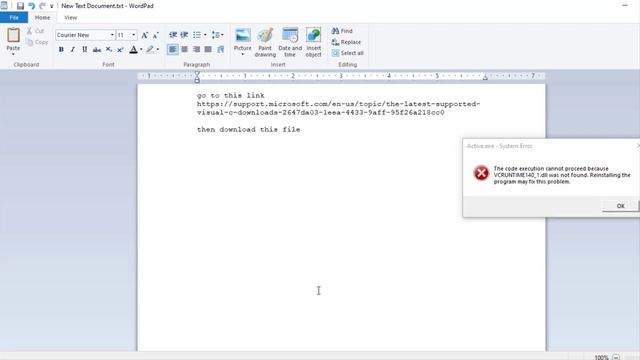The height and width of the screenshot is (360, 640).
Task: Select Center text alignment
Action: click(184, 49)
